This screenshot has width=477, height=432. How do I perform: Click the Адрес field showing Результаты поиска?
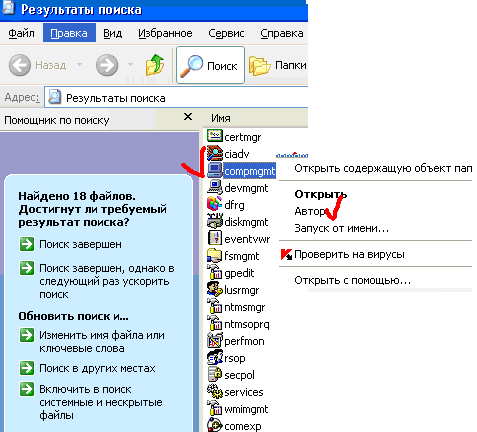(176, 98)
